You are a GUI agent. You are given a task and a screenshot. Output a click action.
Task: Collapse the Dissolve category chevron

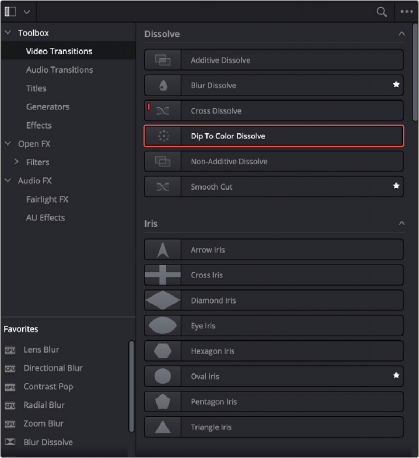click(402, 34)
